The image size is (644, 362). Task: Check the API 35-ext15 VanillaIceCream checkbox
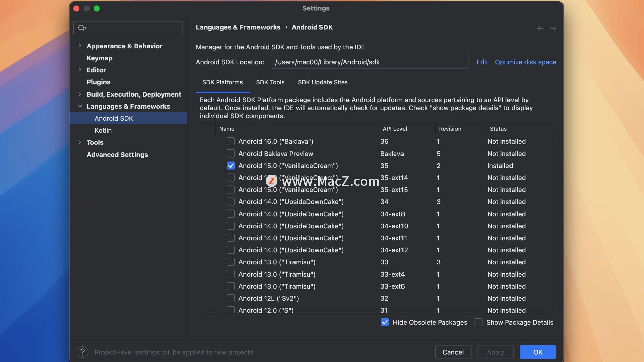[231, 190]
